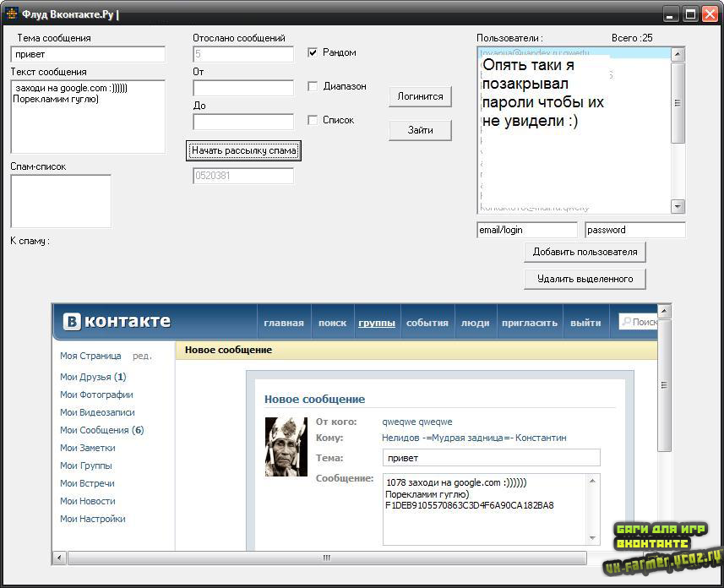Click the Текст сообщения text area
Viewport: 724px width, 588px height.
click(x=88, y=117)
